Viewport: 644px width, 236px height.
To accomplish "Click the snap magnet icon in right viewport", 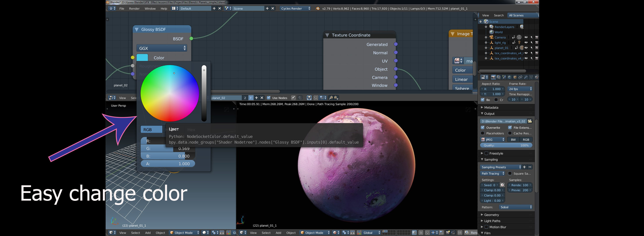I will [x=427, y=233].
